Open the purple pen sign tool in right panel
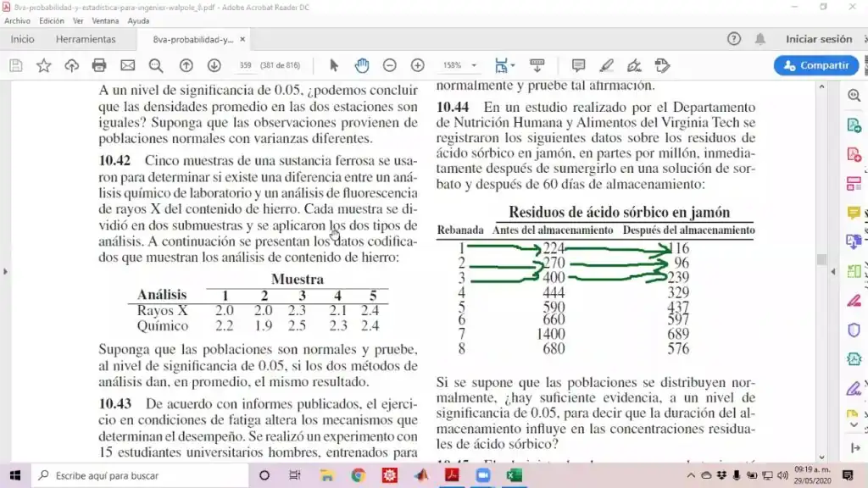This screenshot has height=488, width=868. (x=854, y=388)
